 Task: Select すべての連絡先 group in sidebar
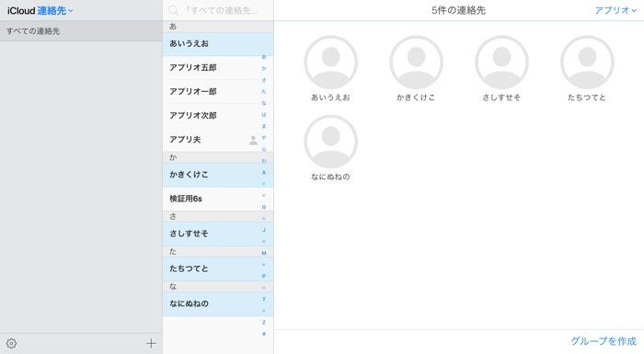(x=81, y=31)
